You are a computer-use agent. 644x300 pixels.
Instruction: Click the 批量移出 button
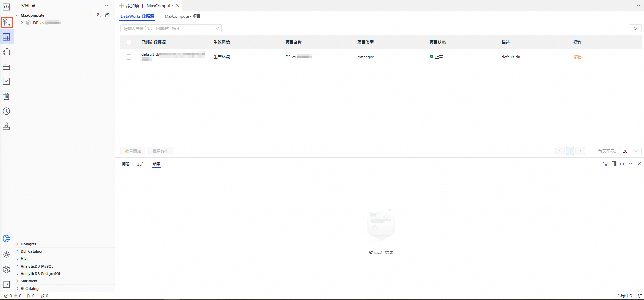point(161,151)
